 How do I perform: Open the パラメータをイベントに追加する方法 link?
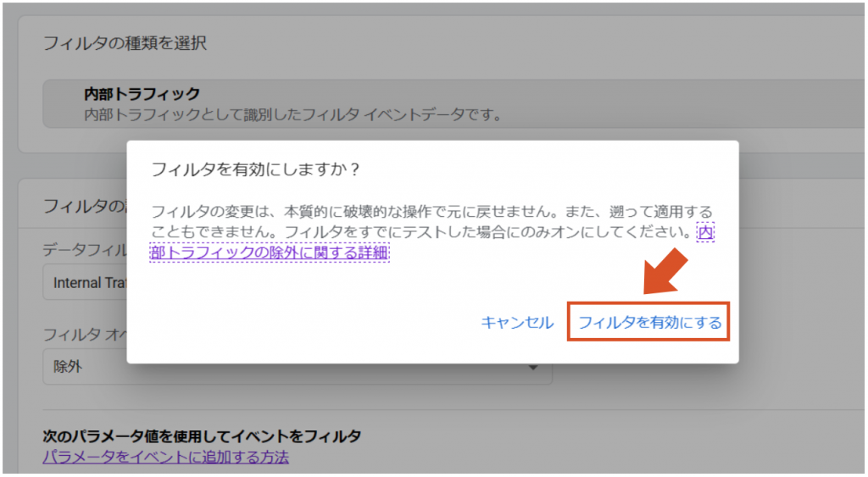tap(165, 457)
